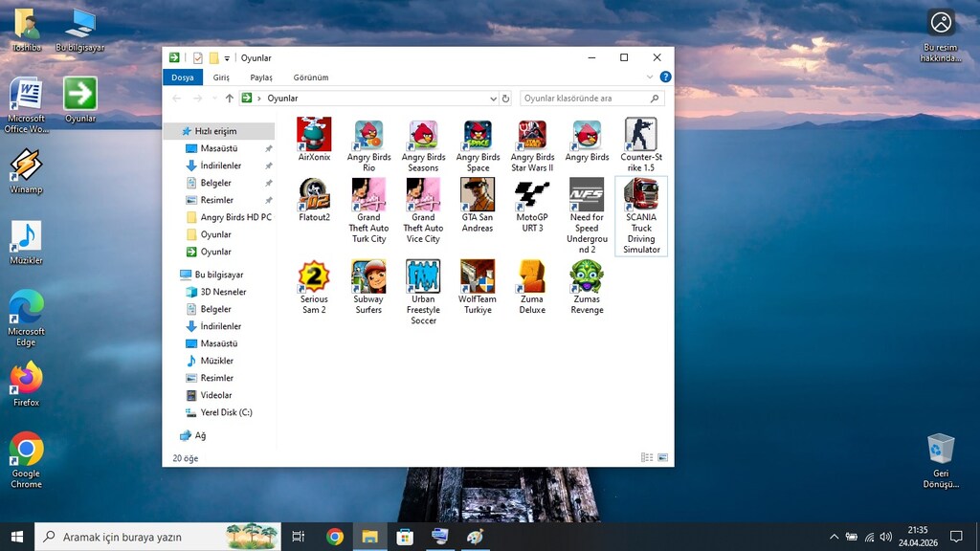Click the Up one level arrow
980x551 pixels.
230,99
